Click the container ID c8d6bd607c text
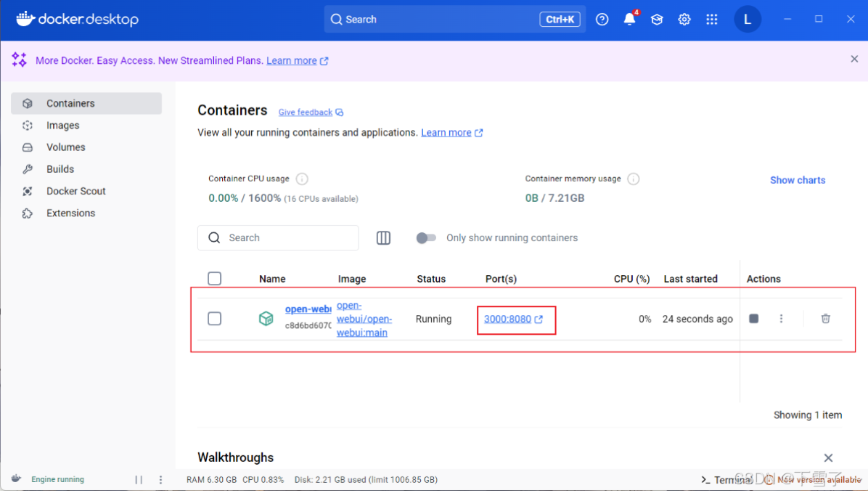The width and height of the screenshot is (868, 493). [308, 327]
